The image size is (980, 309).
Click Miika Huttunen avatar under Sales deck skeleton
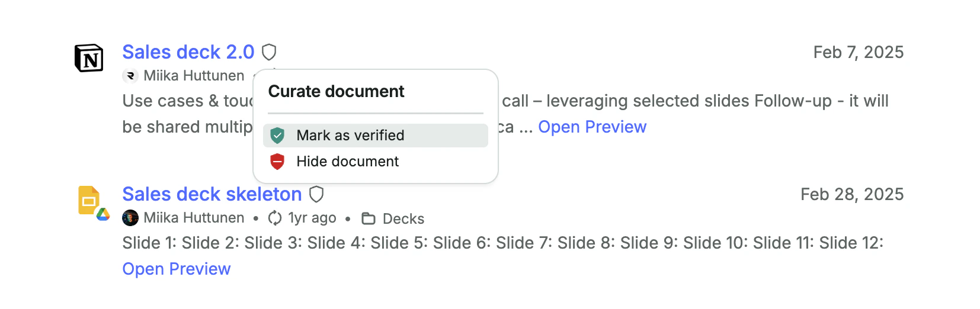click(x=130, y=218)
